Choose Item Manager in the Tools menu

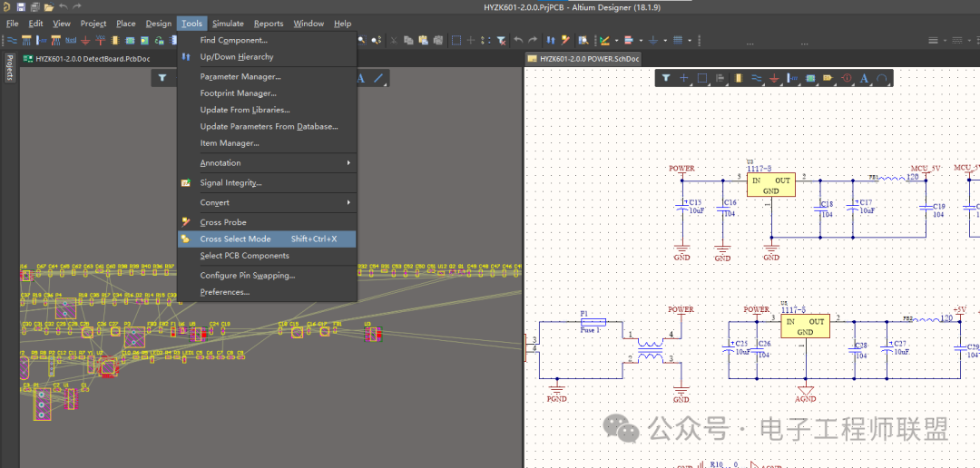[x=267, y=143]
